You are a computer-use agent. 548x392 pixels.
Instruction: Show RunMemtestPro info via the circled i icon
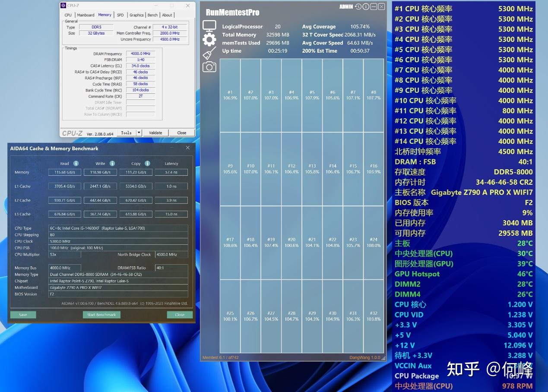[366, 6]
